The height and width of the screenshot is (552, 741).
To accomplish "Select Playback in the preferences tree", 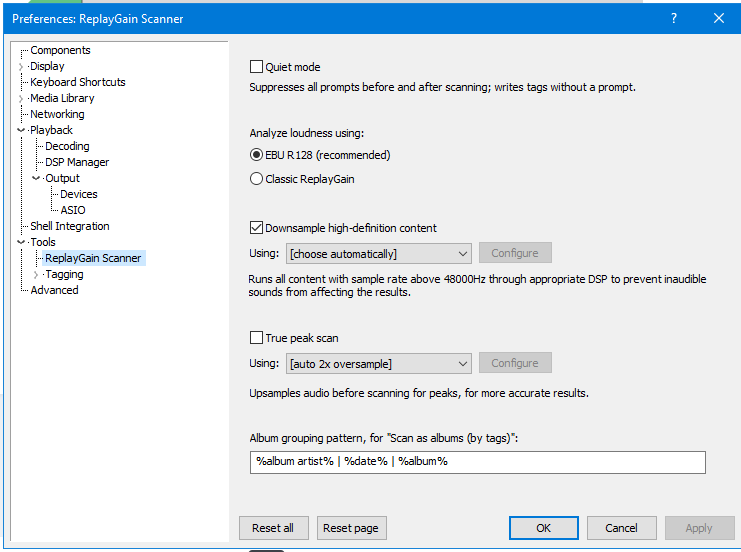I will click(52, 130).
